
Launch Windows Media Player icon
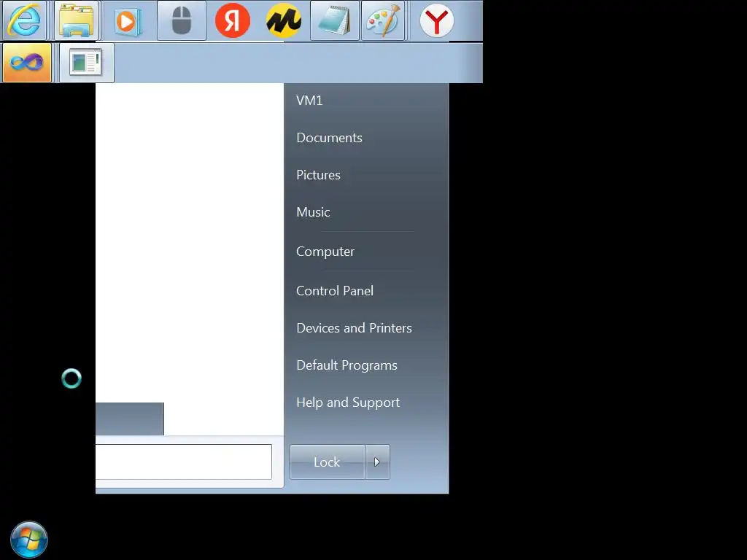pos(129,20)
